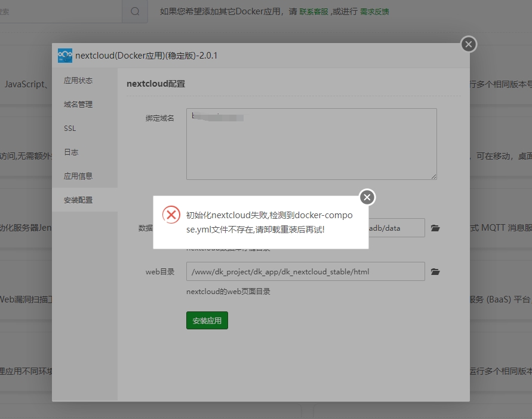This screenshot has height=419, width=532.
Task: Browse folder for web directory path
Action: pyautogui.click(x=435, y=271)
